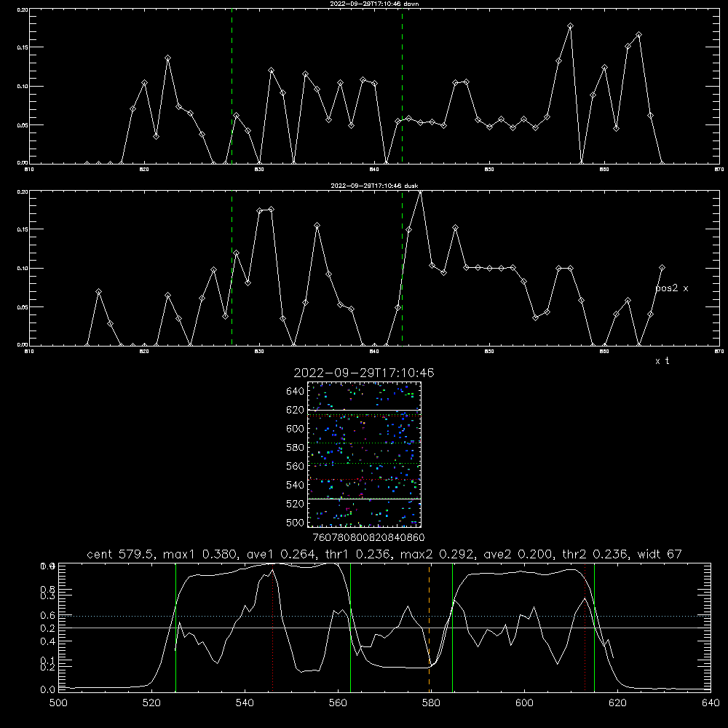
Task: Click the green vertical line near 562 in bottom plot
Action: pos(351,628)
